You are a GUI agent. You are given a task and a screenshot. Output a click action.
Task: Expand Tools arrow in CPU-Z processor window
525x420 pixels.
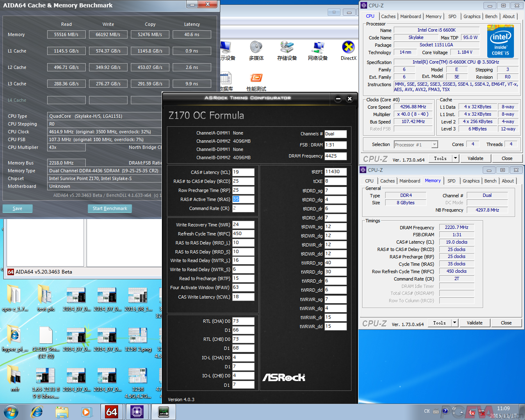[x=455, y=158]
